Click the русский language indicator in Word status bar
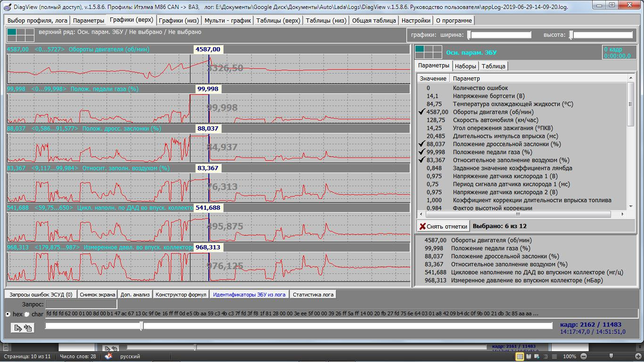The height and width of the screenshot is (362, 644). click(x=130, y=356)
